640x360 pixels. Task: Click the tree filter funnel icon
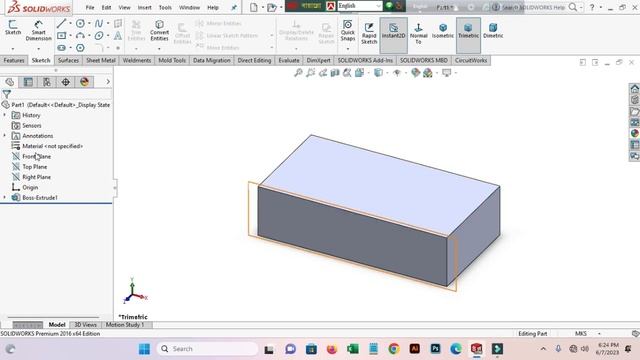(x=7, y=95)
